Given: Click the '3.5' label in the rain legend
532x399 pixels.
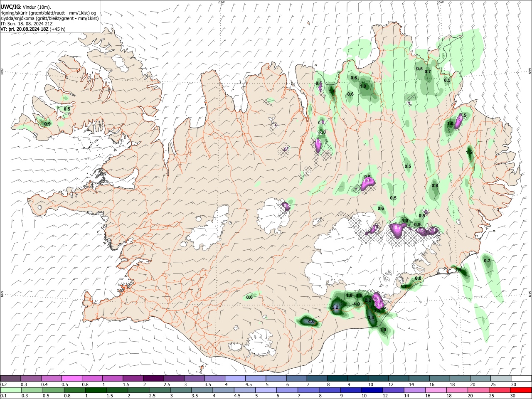Looking at the screenshot, I should (x=195, y=396).
